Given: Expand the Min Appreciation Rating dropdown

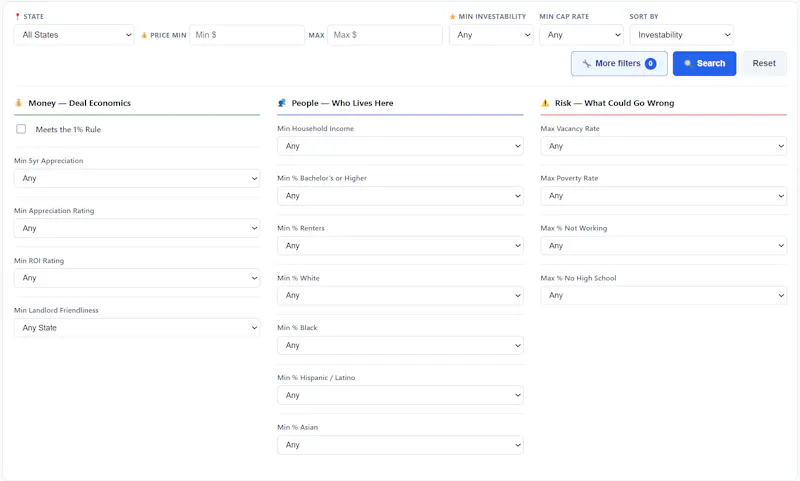Looking at the screenshot, I should (137, 228).
